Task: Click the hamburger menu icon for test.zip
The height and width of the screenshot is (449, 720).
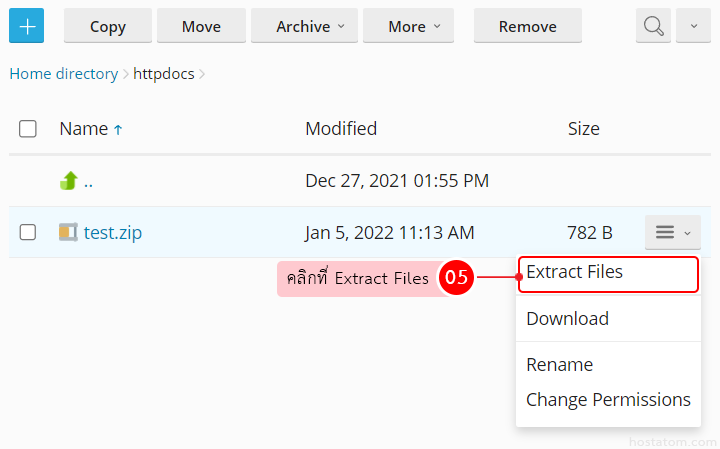Action: coord(672,232)
